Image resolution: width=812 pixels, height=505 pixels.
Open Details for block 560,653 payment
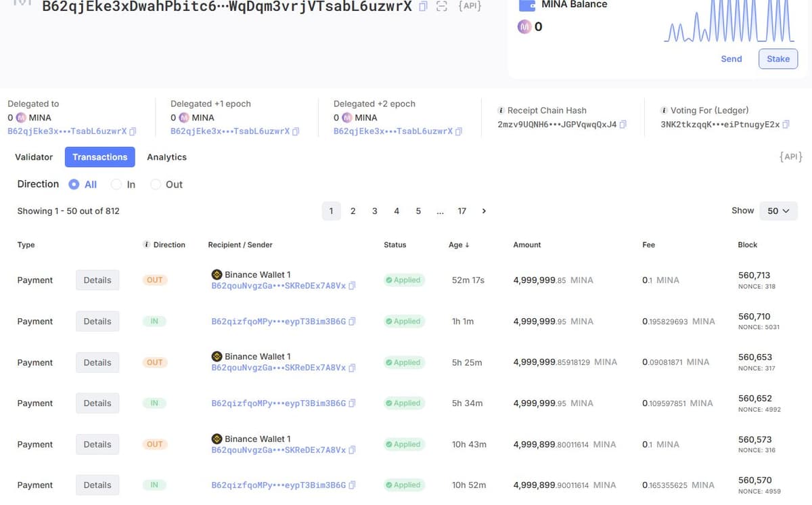97,362
